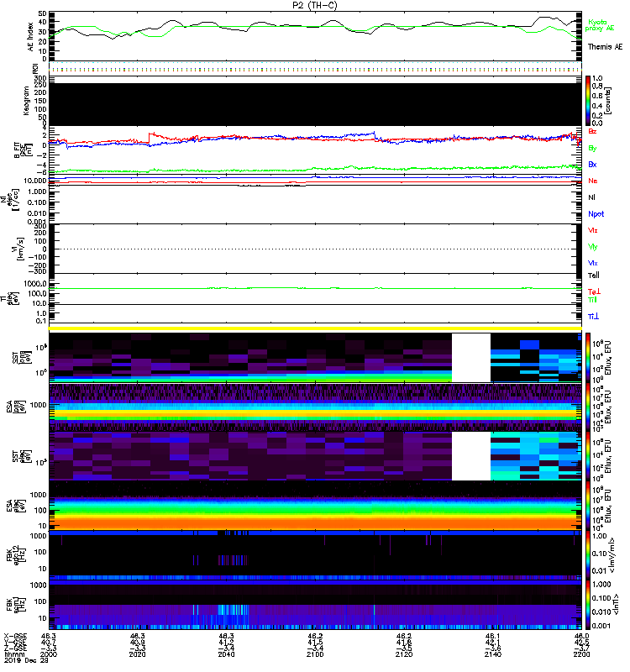Image resolution: width=630 pixels, height=672 pixels.
Task: Select the black Te parallel legend label
Action: click(594, 276)
